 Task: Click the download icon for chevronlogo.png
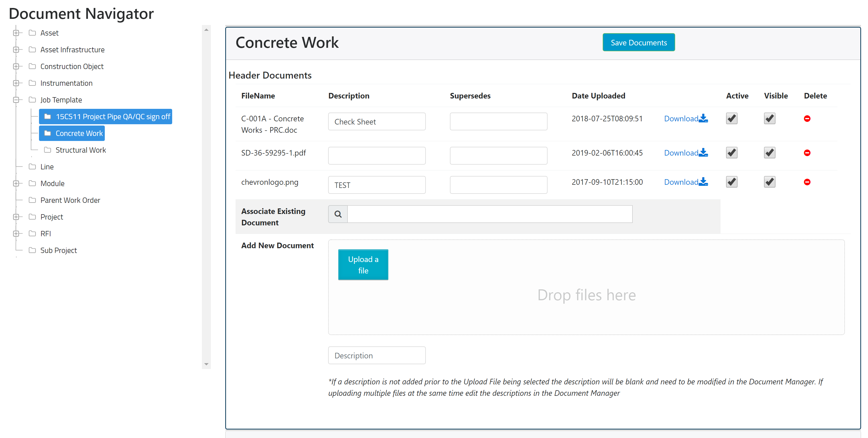704,182
